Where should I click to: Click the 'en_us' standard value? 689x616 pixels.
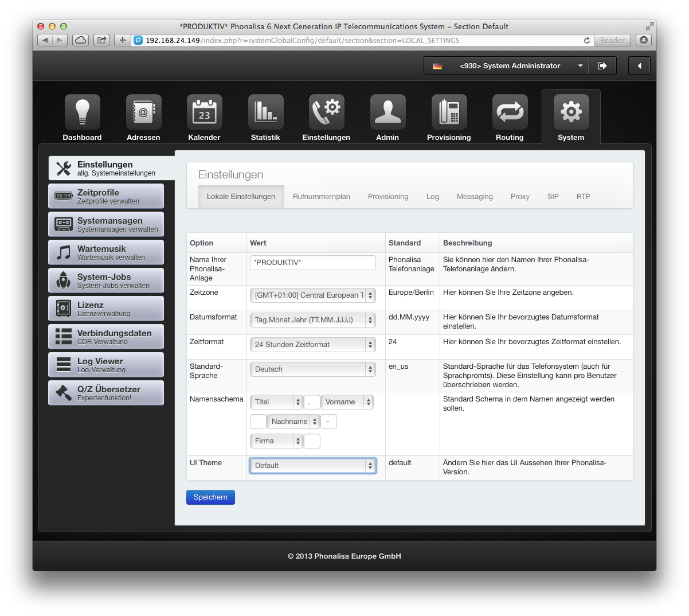[x=398, y=367]
